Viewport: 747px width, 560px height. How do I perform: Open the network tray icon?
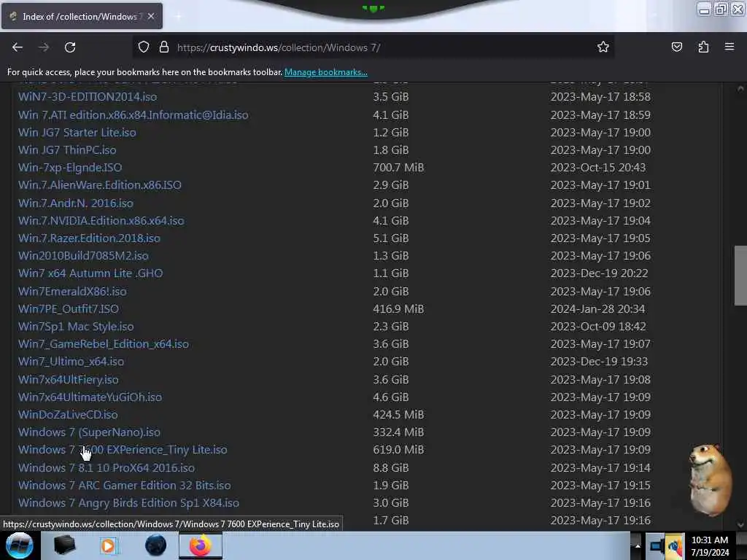657,545
